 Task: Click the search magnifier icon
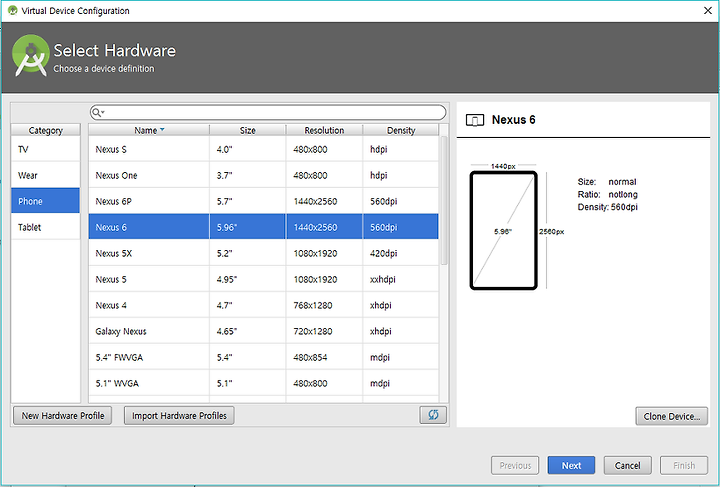[97, 112]
